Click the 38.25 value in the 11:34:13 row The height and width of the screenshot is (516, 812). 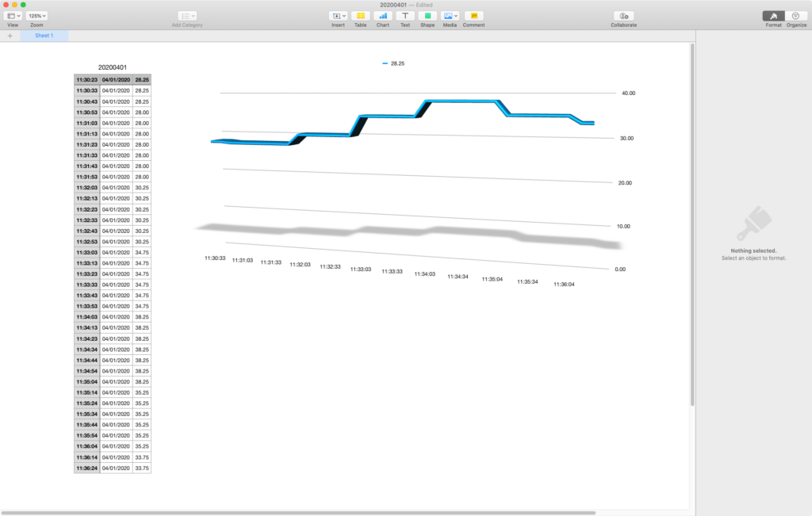142,327
